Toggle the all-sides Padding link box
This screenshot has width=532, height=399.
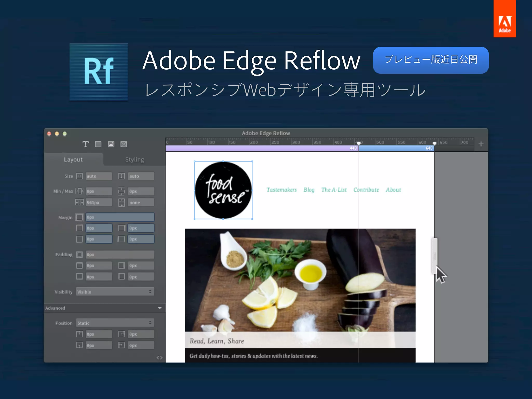coord(79,255)
